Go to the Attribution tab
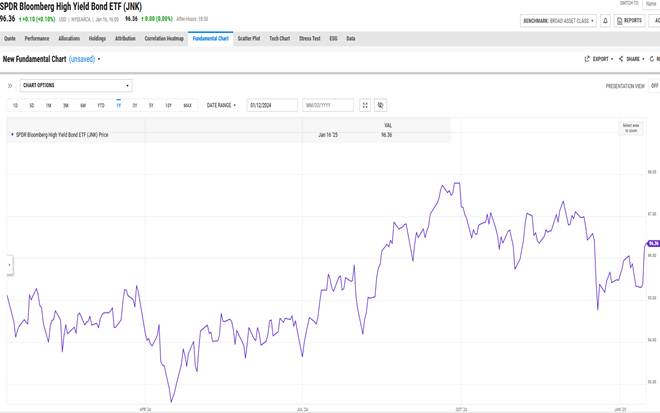 click(125, 38)
